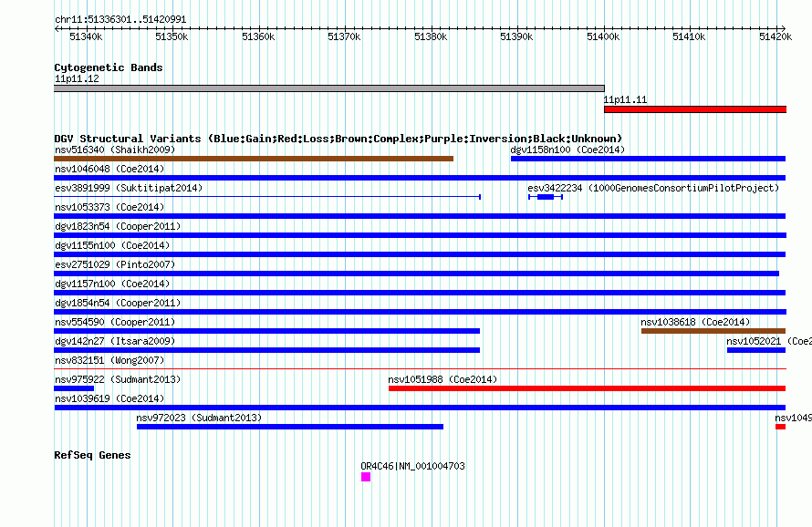Select the brown nsv1038618 complex bar
The height and width of the screenshot is (527, 812).
[713, 331]
